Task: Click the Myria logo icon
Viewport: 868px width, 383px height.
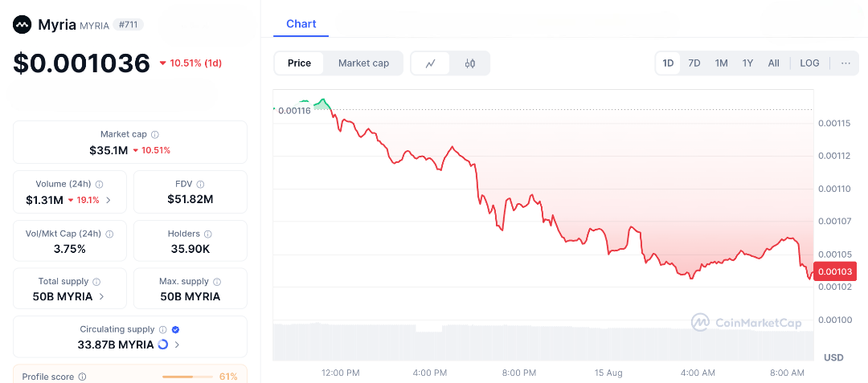Action: tap(23, 24)
